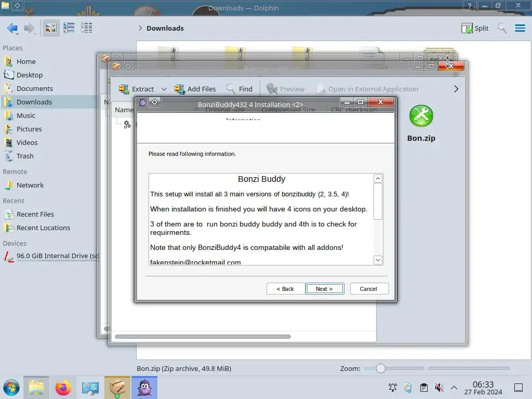Open Documents in Places sidebar
This screenshot has height=399, width=532.
tap(35, 88)
